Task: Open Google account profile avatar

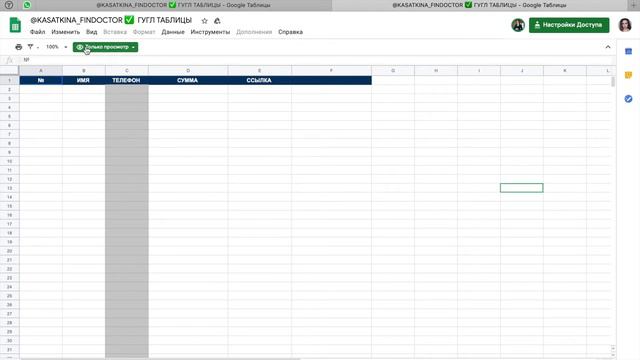Action: point(625,25)
